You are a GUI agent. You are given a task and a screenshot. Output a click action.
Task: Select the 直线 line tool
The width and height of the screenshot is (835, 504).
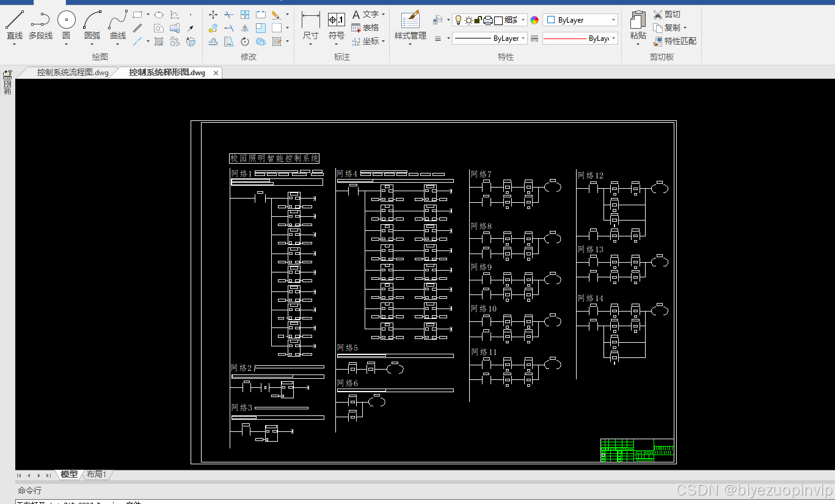[15, 26]
